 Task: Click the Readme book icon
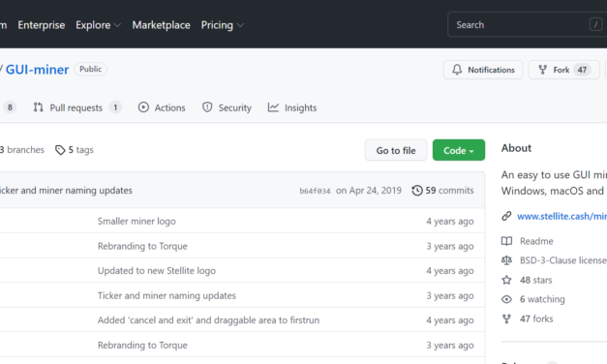(x=506, y=241)
